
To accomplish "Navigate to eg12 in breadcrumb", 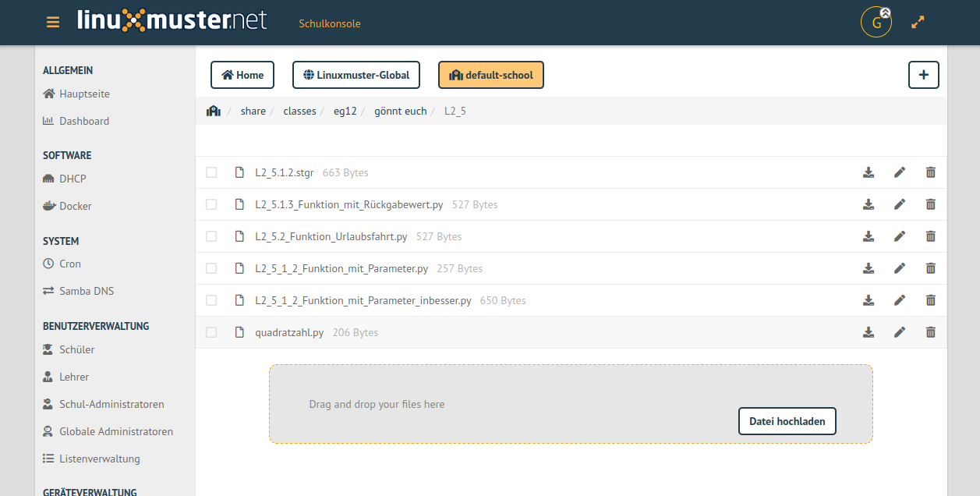I will pos(345,112).
